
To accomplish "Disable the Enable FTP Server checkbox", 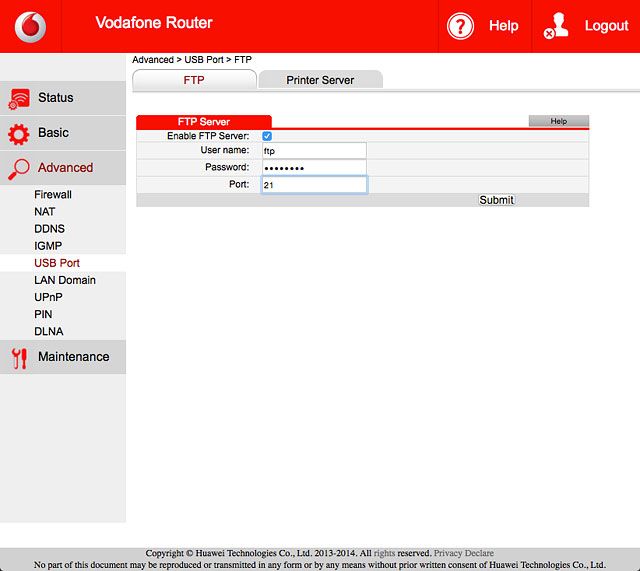I will [267, 136].
